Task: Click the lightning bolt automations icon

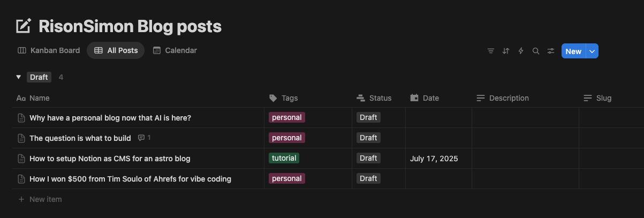Action: pos(521,51)
